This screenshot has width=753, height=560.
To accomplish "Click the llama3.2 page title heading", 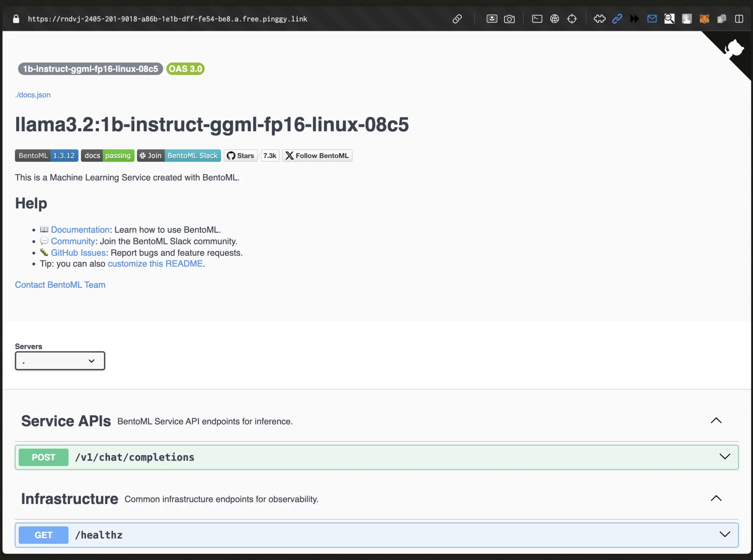I will pyautogui.click(x=212, y=125).
